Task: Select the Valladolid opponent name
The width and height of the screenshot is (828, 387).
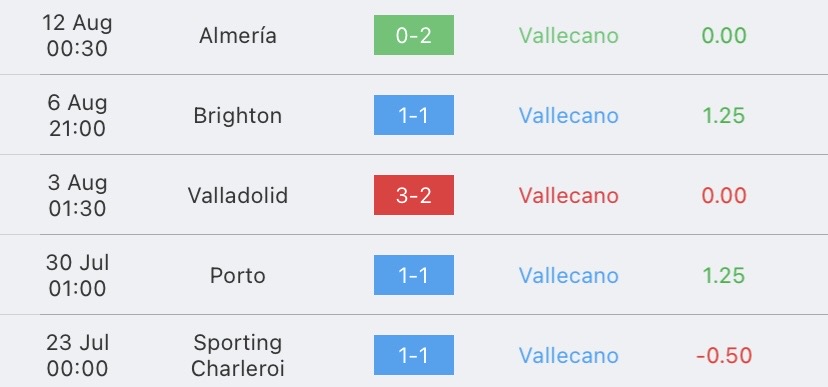Action: click(238, 195)
